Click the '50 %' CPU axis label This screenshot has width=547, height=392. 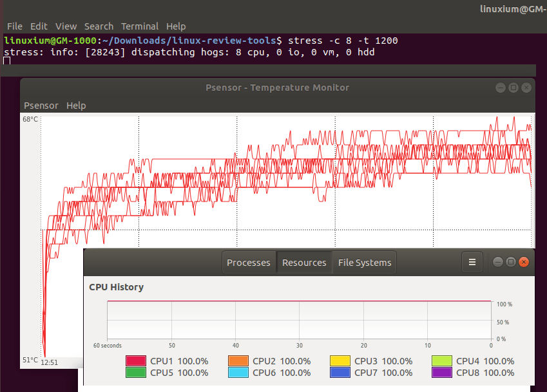(503, 322)
